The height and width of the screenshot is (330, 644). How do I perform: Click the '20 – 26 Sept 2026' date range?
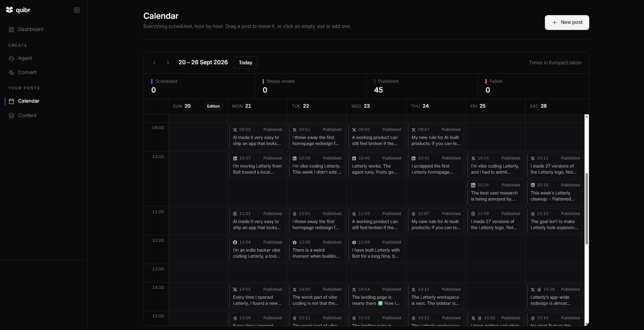tap(203, 63)
